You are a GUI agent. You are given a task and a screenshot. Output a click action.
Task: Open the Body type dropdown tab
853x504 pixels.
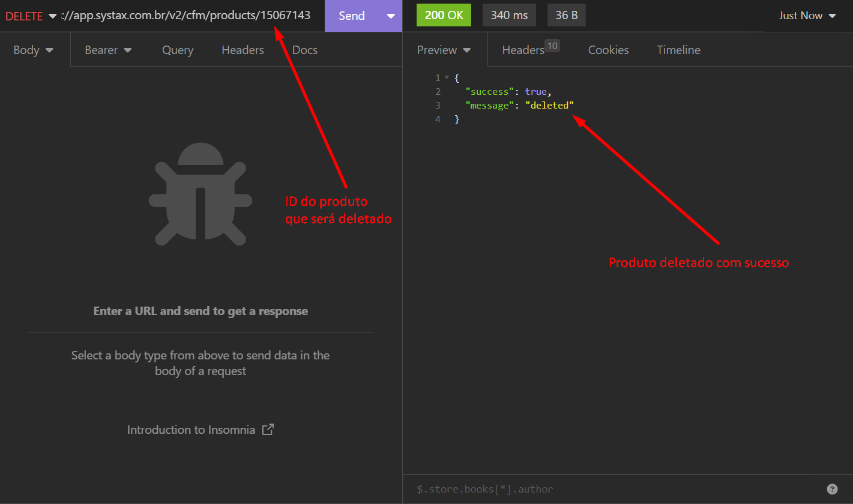(x=33, y=50)
